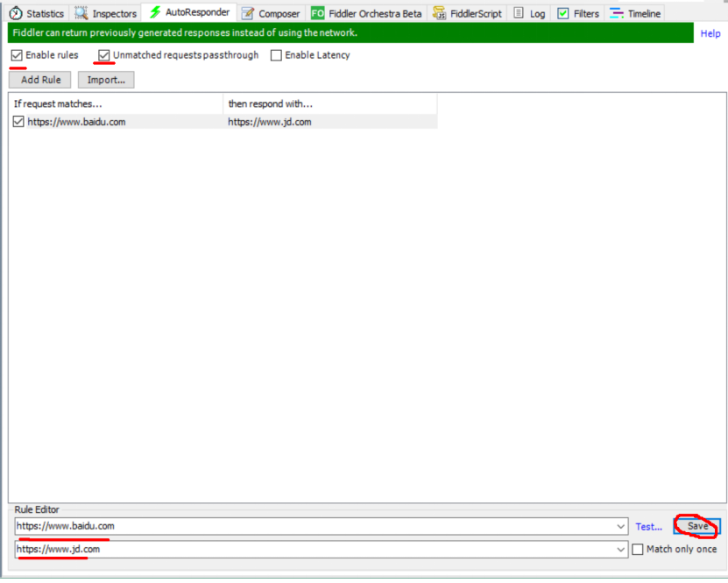The width and height of the screenshot is (728, 583).
Task: Click the FiddlerScript scroll icon
Action: pos(439,13)
